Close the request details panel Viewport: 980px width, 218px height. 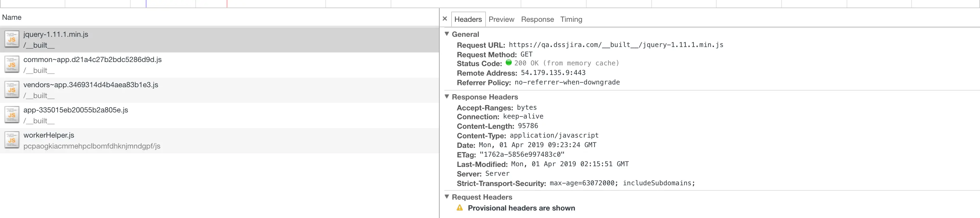pyautogui.click(x=445, y=19)
